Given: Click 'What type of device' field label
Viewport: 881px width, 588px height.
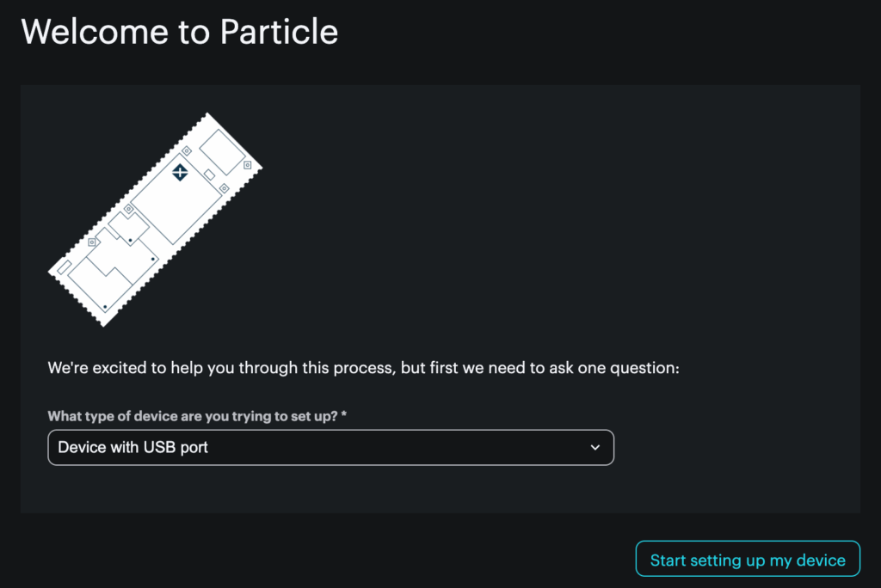Looking at the screenshot, I should (x=193, y=416).
